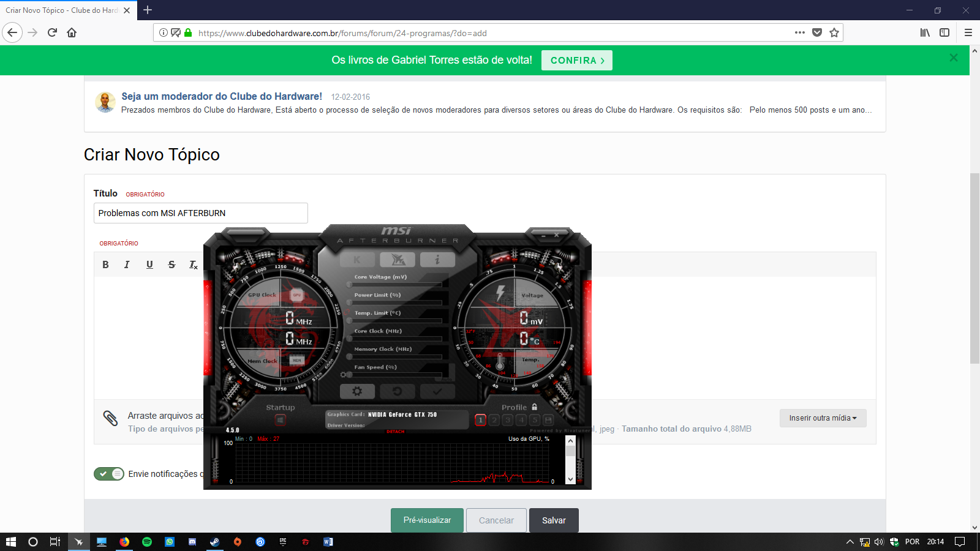Bookmark this page with the star icon
The image size is (980, 551).
tap(834, 32)
